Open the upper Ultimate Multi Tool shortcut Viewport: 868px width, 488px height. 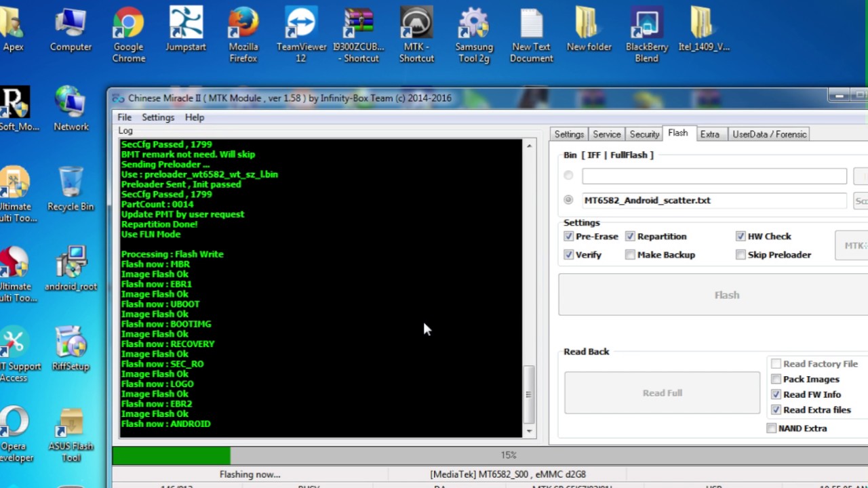[15, 195]
